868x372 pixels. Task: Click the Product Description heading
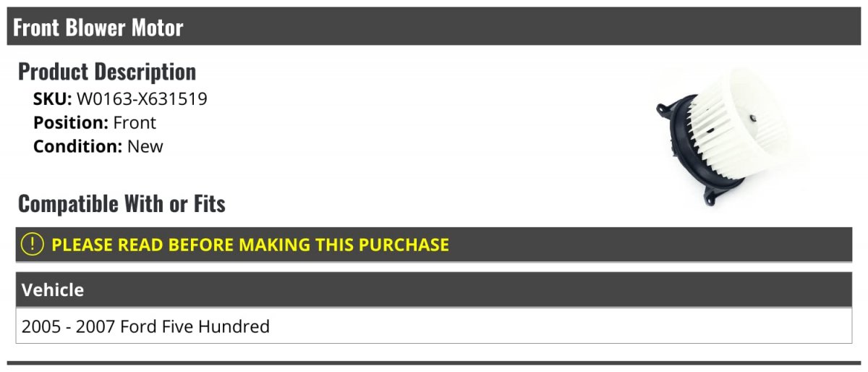coord(107,72)
